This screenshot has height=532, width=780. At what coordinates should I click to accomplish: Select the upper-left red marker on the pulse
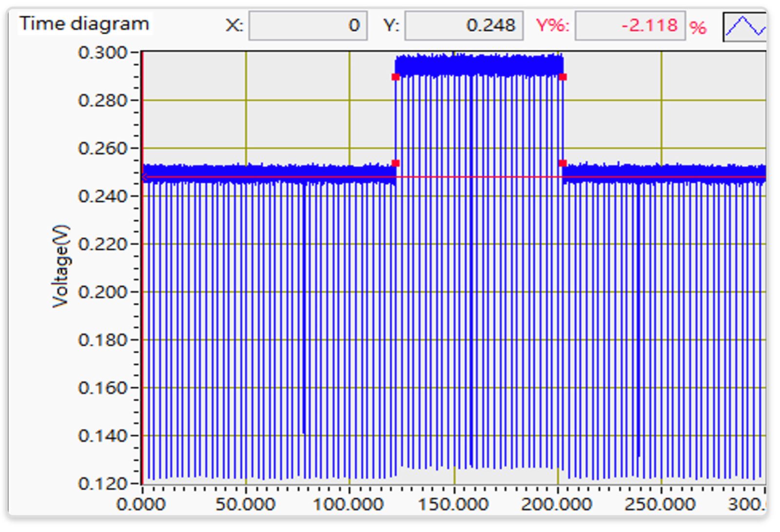(x=395, y=77)
